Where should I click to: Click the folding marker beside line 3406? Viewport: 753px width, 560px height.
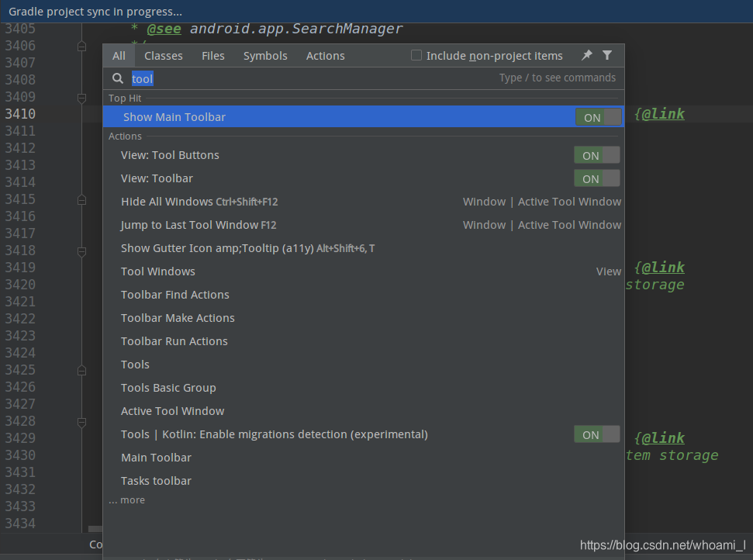(x=81, y=46)
